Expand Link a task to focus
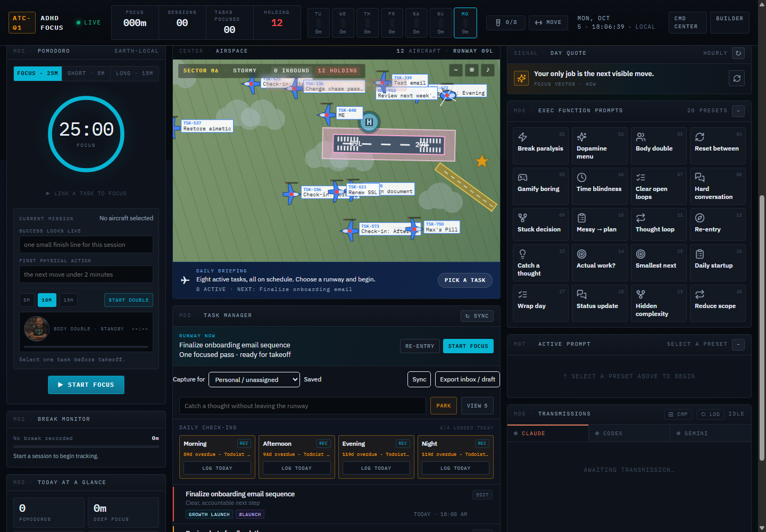 coord(86,194)
